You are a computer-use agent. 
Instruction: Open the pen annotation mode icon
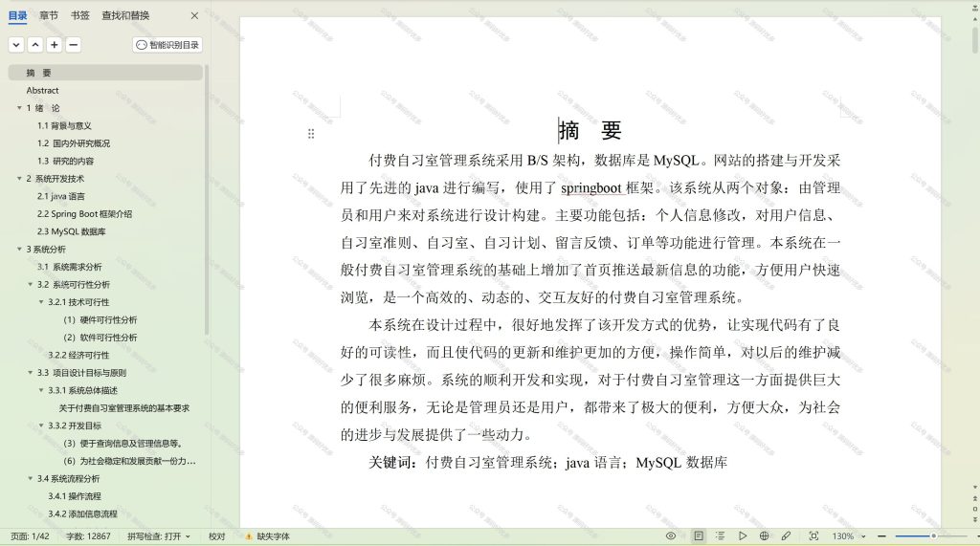787,536
